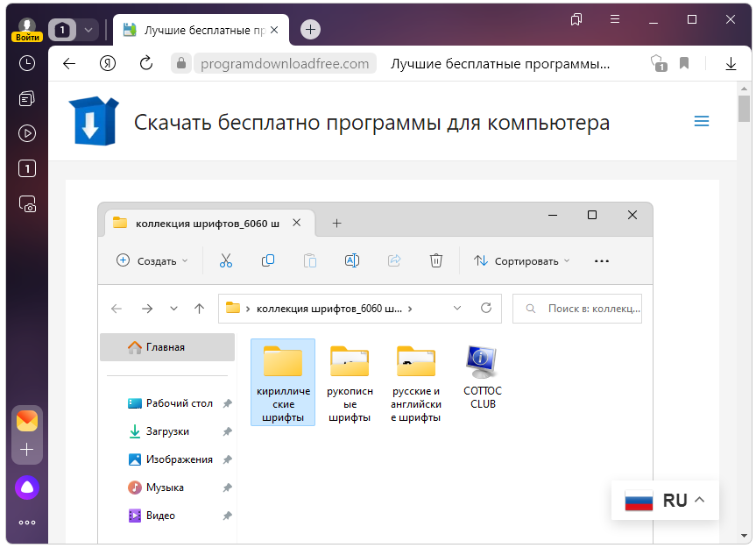The image size is (756, 548).
Task: Open the RU language selector
Action: coord(666,501)
